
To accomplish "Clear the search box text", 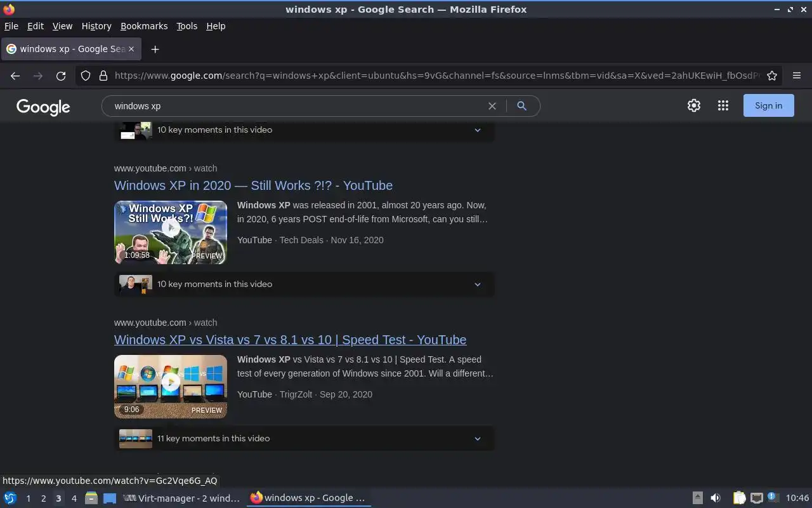I will click(492, 106).
